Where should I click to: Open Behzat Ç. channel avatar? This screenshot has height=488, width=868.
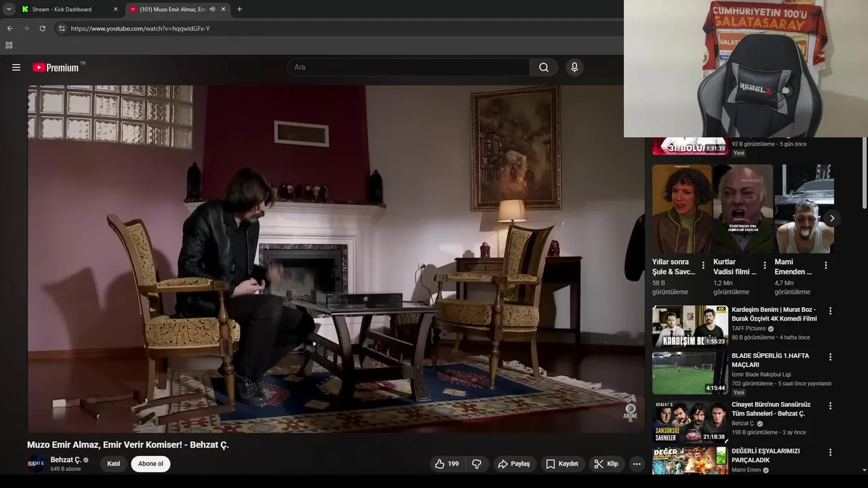(36, 464)
